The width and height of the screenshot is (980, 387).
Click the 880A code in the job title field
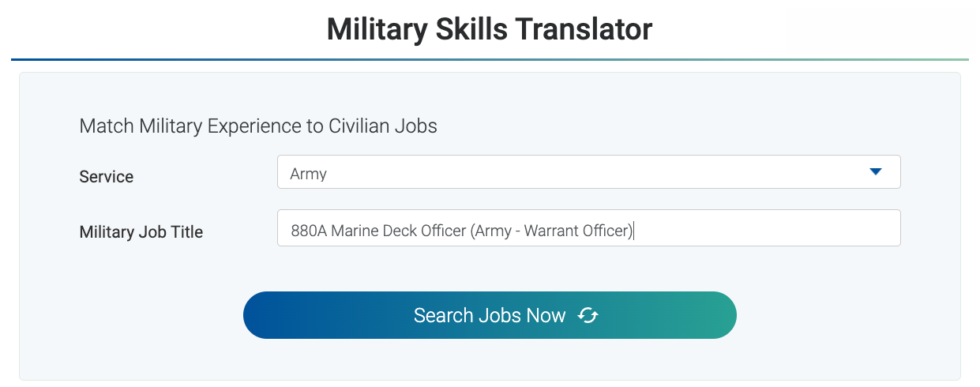pos(309,231)
